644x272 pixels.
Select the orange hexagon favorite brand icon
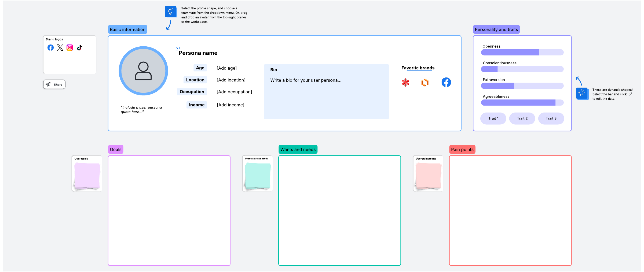(425, 83)
